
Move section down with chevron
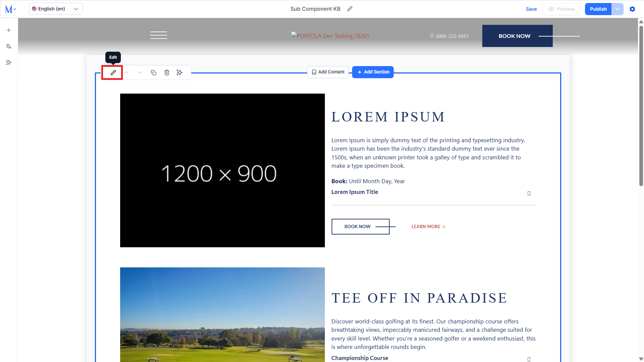coord(140,72)
